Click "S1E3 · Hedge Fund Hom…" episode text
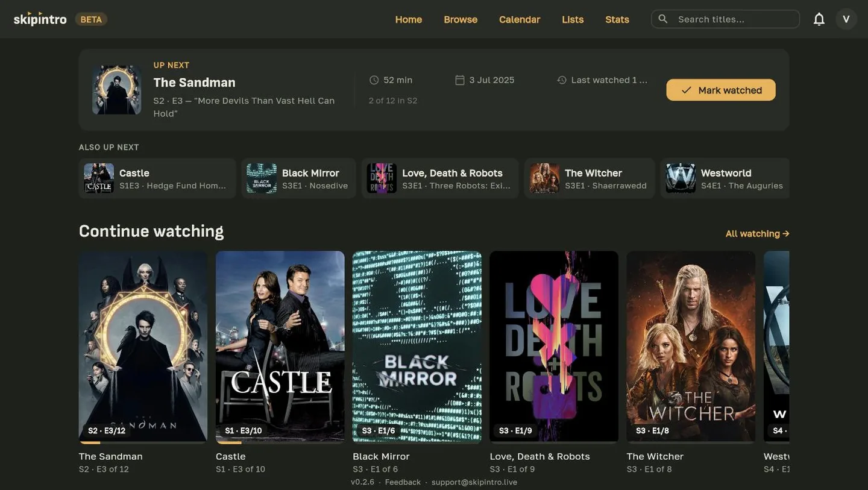The height and width of the screenshot is (490, 868). 173,186
